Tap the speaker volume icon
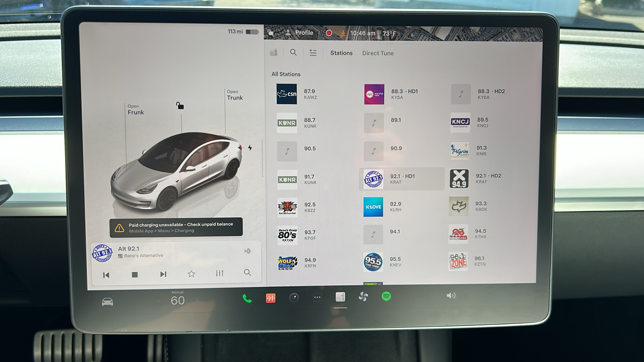This screenshot has width=644, height=362. pyautogui.click(x=451, y=296)
